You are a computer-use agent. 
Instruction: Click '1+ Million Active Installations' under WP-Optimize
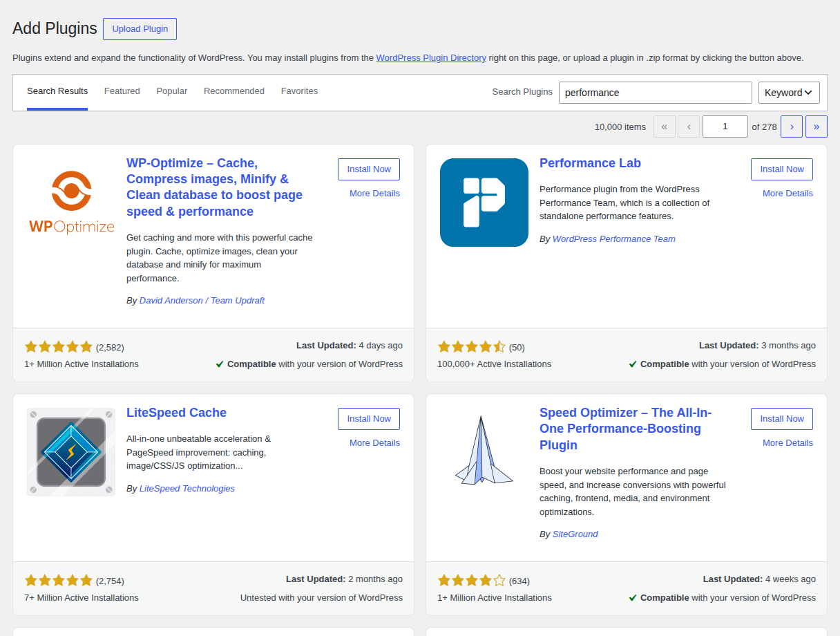(x=82, y=364)
